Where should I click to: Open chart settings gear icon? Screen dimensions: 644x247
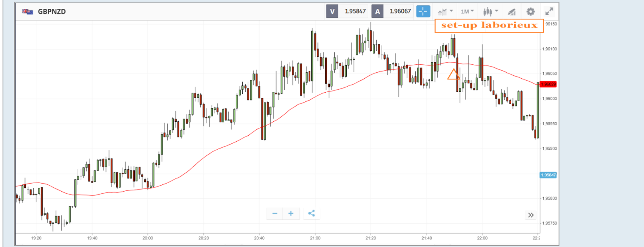(x=530, y=11)
